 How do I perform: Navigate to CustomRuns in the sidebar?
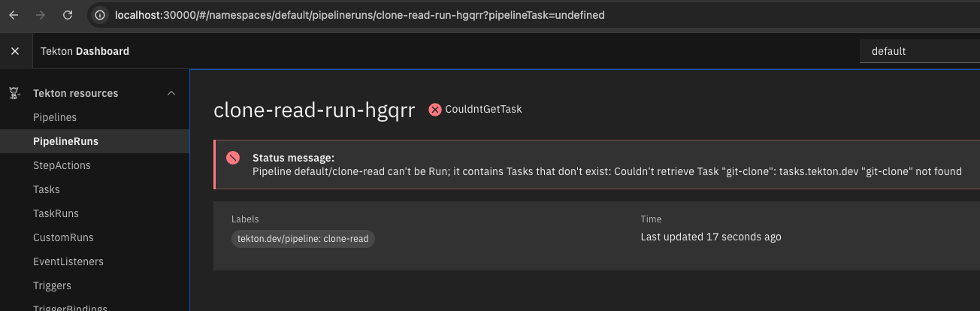[x=63, y=237]
